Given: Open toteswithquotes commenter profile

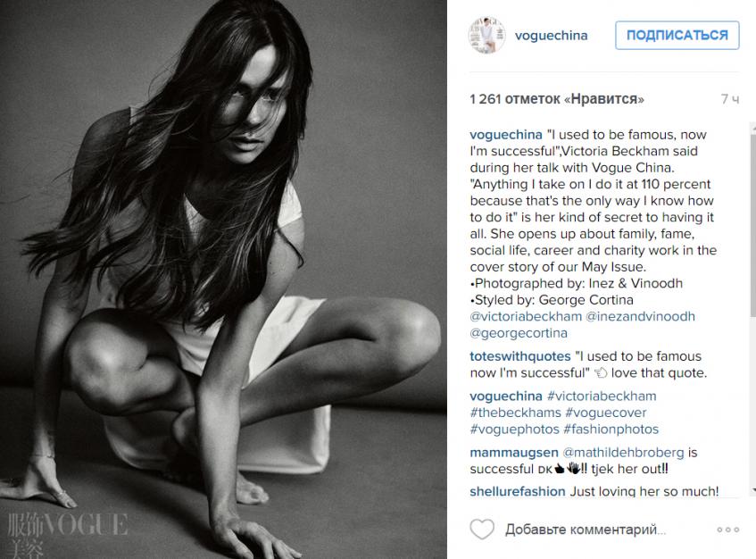Looking at the screenshot, I should 519,356.
